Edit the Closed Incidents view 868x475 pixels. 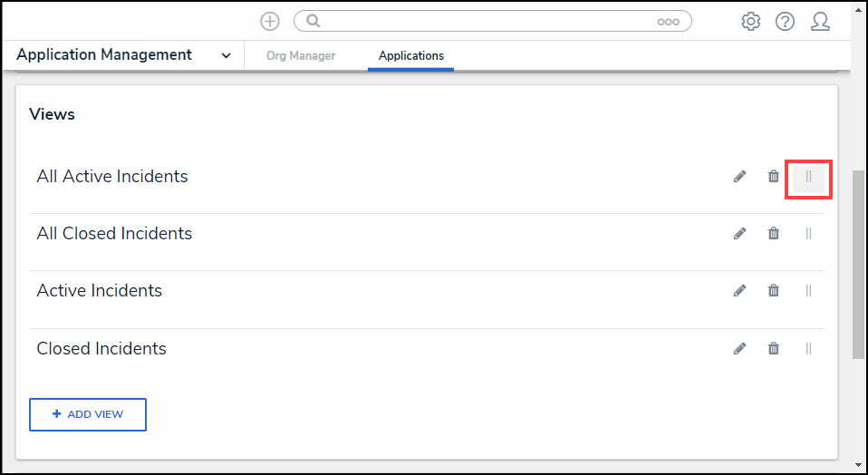[740, 348]
